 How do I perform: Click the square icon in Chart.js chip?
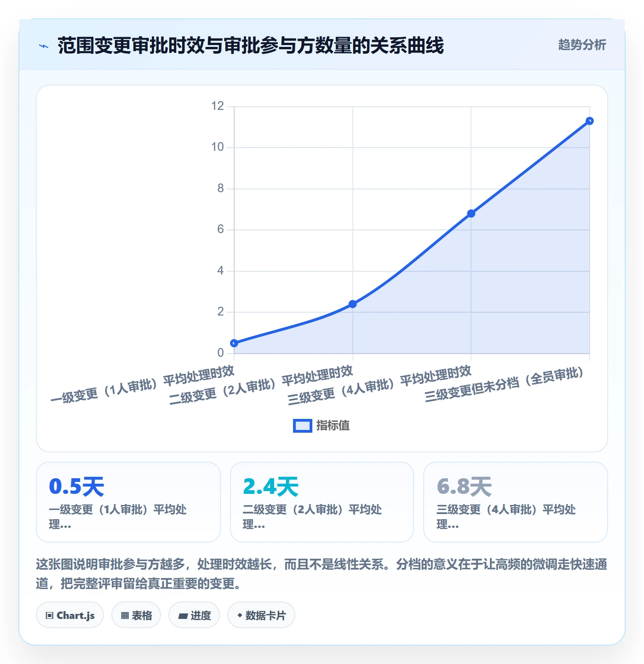(x=50, y=616)
